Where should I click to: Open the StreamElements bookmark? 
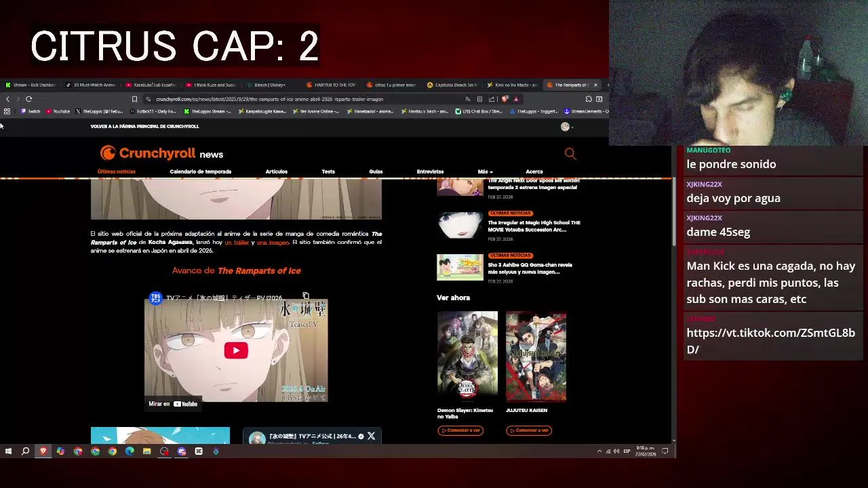point(586,111)
